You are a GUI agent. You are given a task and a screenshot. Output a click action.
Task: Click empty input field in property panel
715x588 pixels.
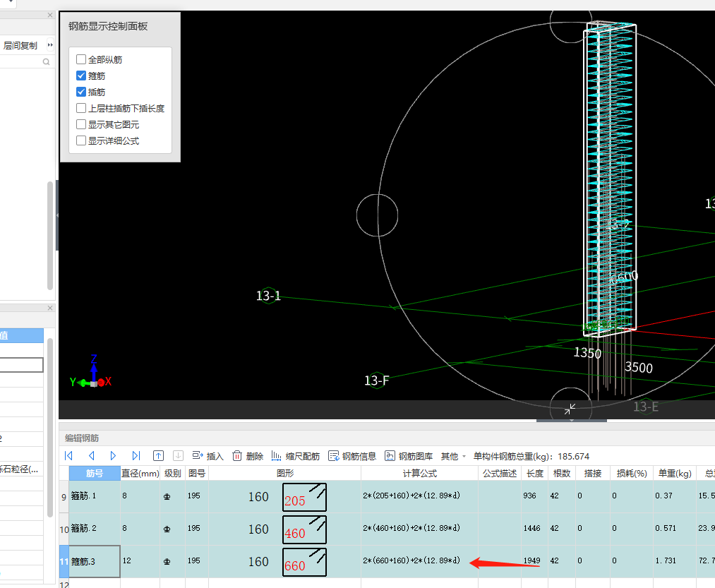(x=21, y=365)
